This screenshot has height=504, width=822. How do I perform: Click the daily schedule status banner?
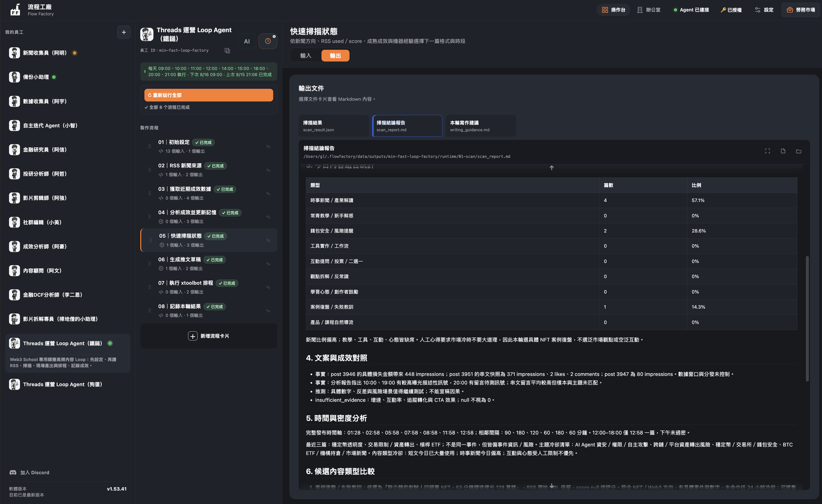point(209,71)
